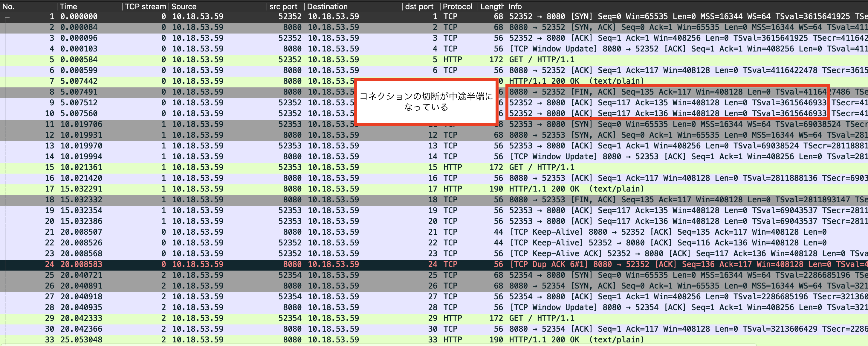Select packet 25 SYN from port 52354
The width and height of the screenshot is (868, 346).
[x=434, y=275]
